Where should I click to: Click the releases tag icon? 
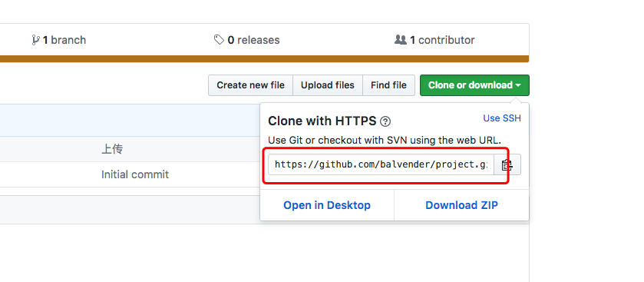pos(219,39)
